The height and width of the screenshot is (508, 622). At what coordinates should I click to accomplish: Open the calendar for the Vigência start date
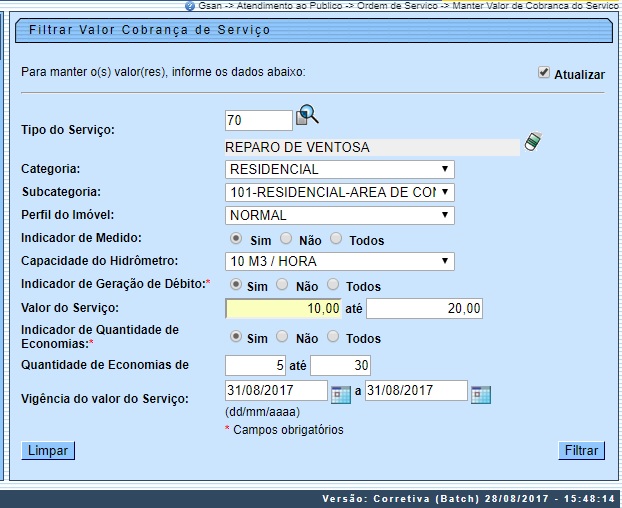click(340, 393)
